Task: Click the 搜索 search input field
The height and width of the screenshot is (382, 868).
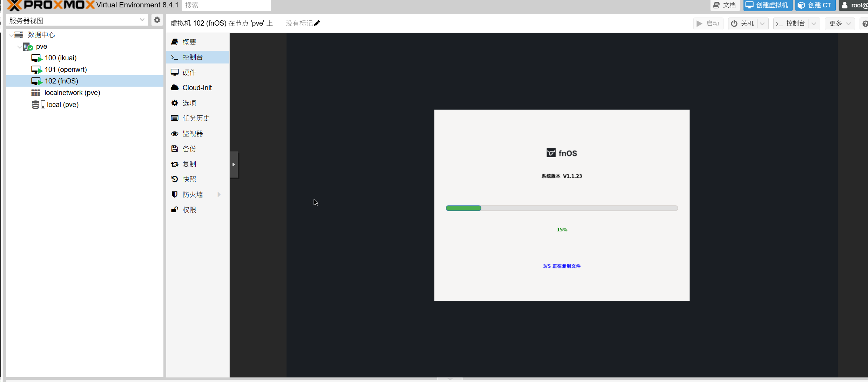Action: (x=226, y=5)
